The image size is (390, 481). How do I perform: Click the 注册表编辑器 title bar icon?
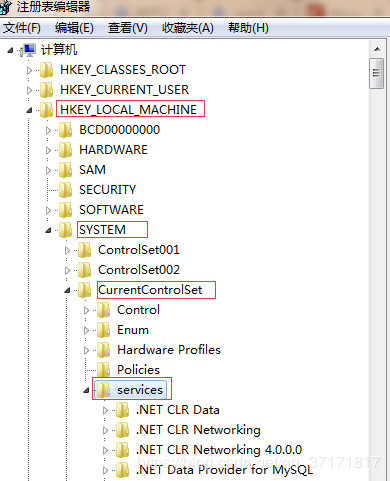coord(5,7)
